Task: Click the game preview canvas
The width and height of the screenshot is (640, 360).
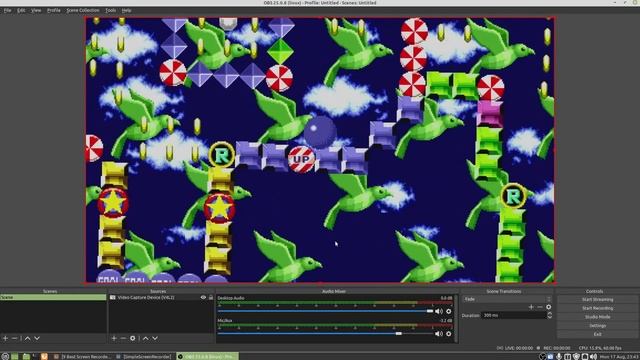Action: pyautogui.click(x=320, y=150)
